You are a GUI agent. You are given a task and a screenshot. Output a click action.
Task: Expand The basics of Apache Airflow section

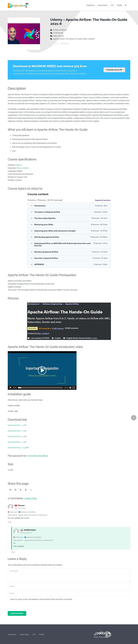click(x=69, y=212)
